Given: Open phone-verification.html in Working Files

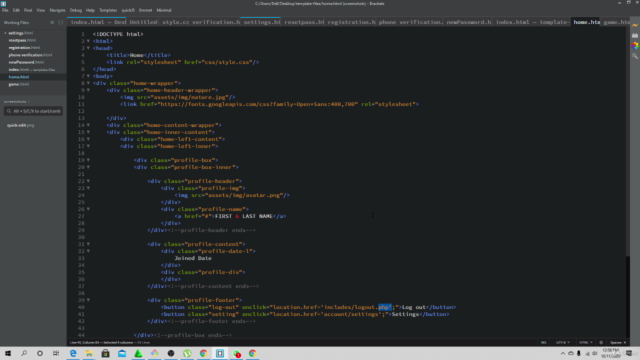Looking at the screenshot, I should coord(30,55).
